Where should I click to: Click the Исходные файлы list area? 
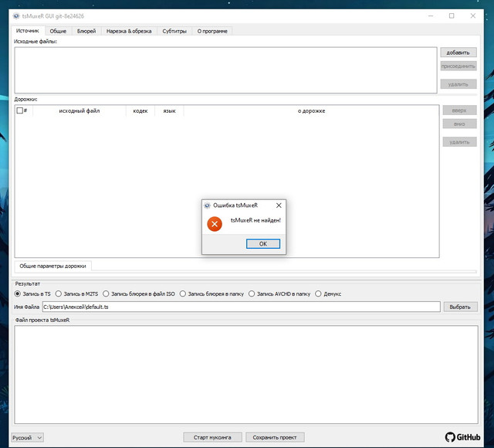[225, 70]
